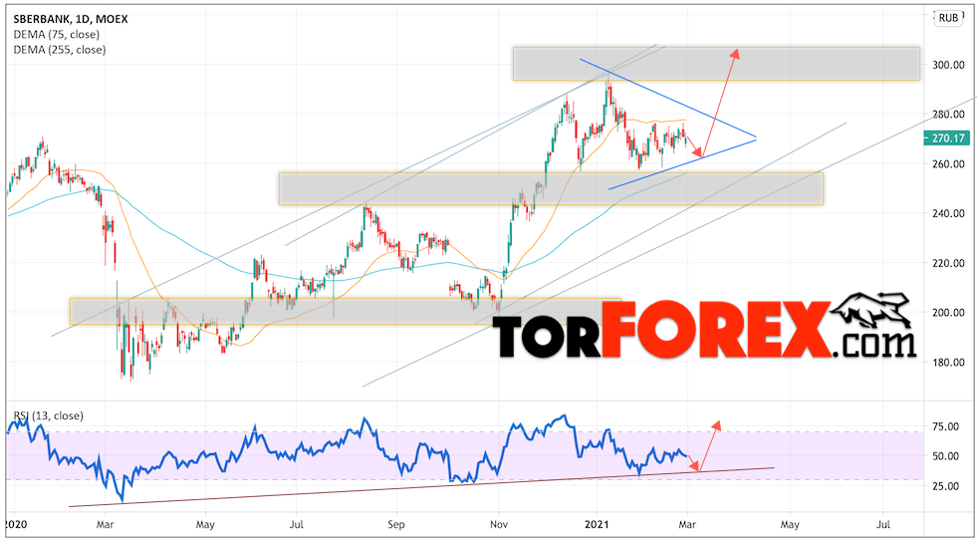Click the RSI (13, close) indicator label
This screenshot has width=980, height=541.
(x=48, y=415)
